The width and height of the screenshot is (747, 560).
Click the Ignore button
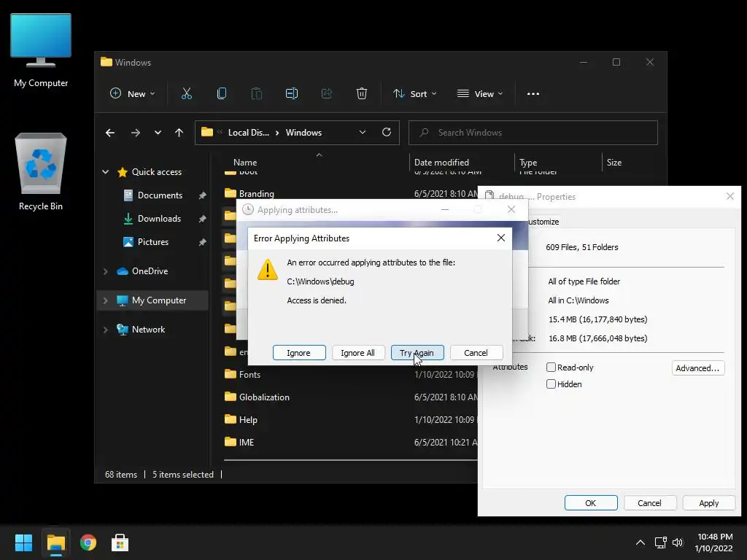click(x=299, y=353)
